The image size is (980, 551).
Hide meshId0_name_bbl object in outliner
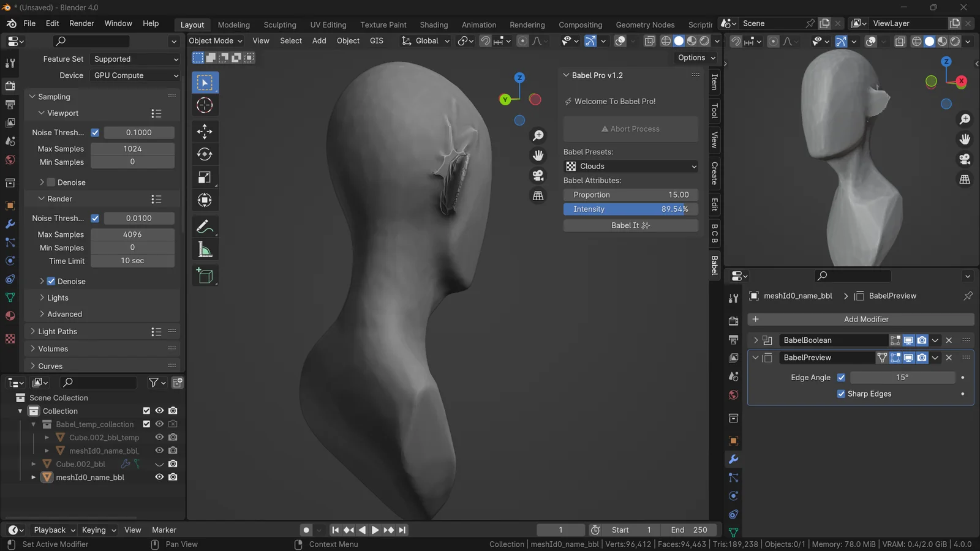click(159, 477)
